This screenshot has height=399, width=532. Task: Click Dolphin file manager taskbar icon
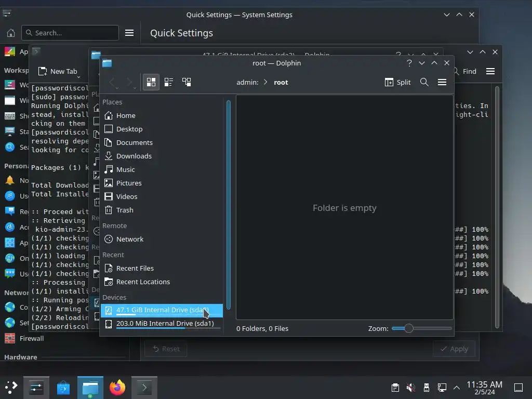pos(90,387)
